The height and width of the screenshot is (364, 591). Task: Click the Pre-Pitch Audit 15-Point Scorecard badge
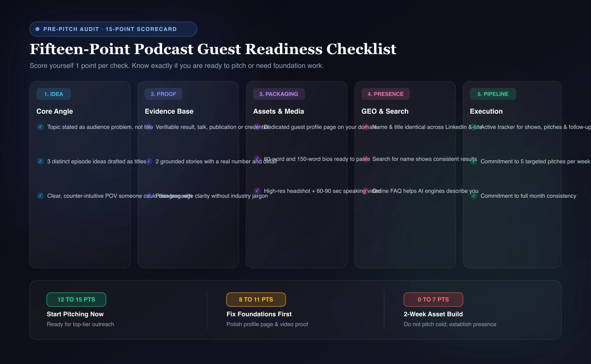tap(113, 29)
